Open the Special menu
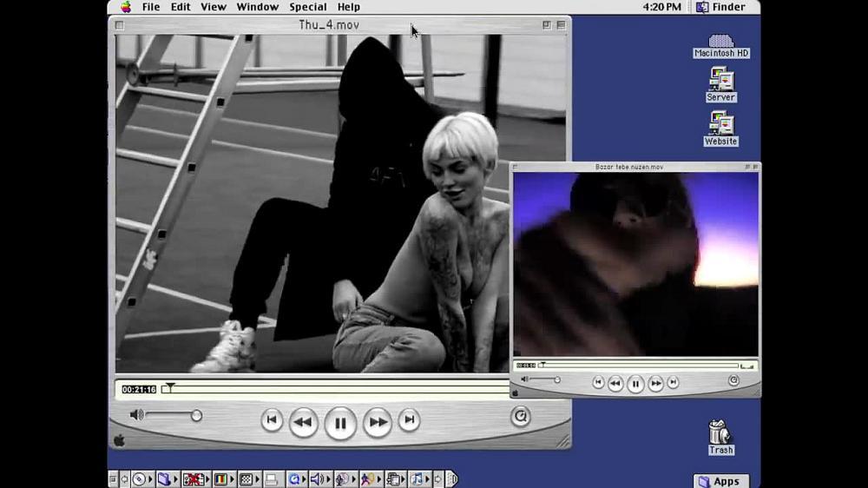 (x=308, y=7)
